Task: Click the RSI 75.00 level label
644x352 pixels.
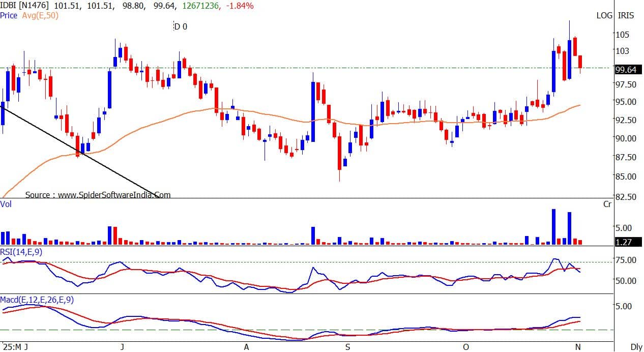Action: pos(626,260)
